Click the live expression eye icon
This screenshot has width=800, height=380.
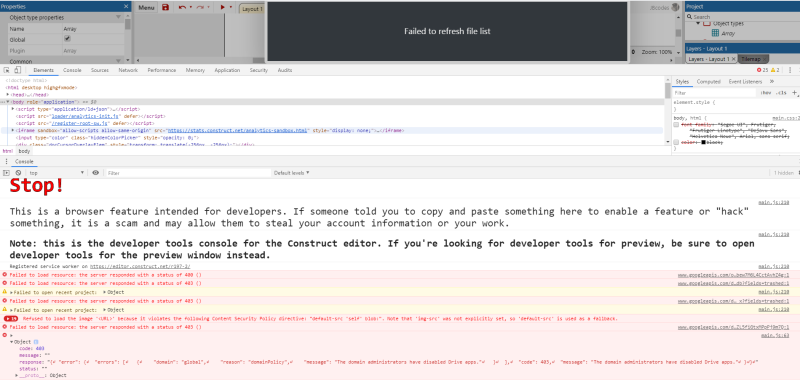pyautogui.click(x=95, y=173)
